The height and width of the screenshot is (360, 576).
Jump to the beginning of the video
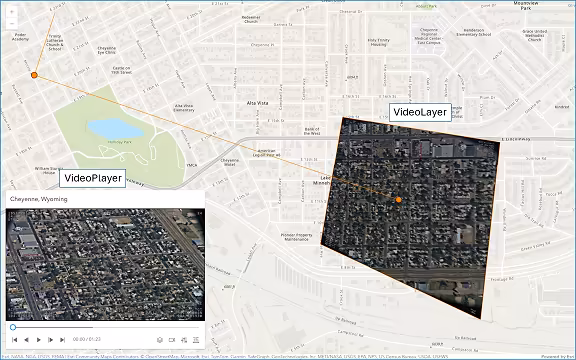15,340
